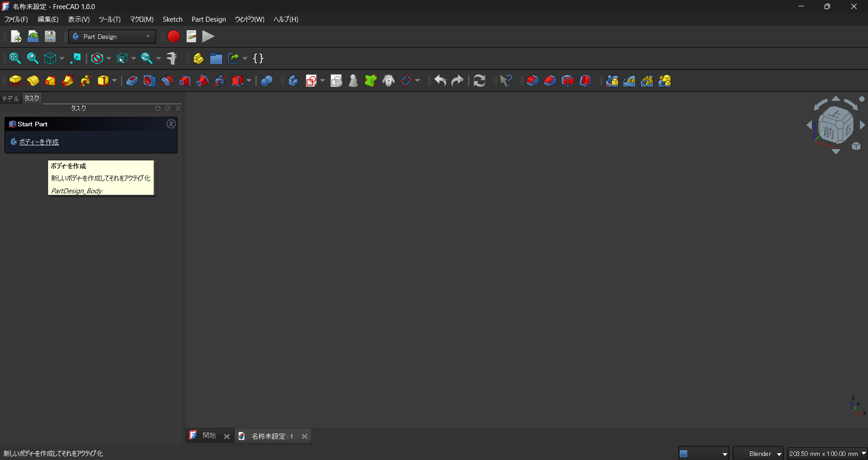Click the Additive primitive yellow box icon
This screenshot has height=460, width=868.
(103, 81)
